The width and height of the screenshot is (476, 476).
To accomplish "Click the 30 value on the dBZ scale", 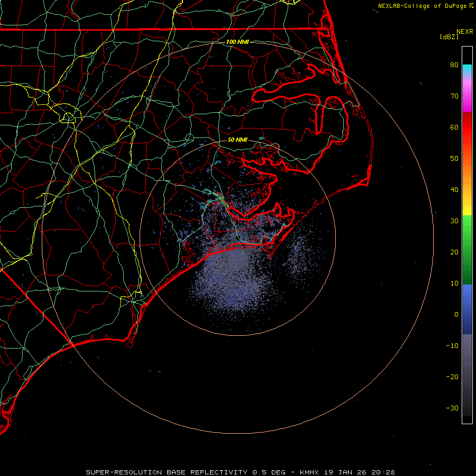I will click(454, 221).
